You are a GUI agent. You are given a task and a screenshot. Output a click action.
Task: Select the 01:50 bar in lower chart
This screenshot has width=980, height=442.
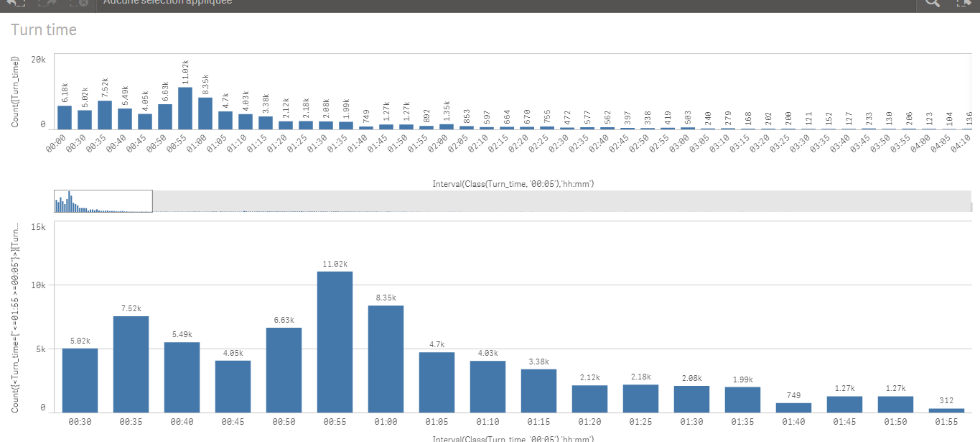(895, 404)
